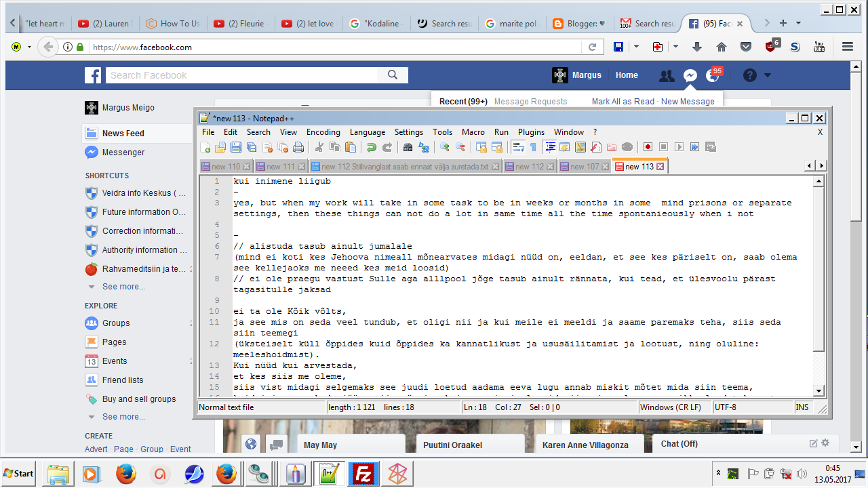Click the Find binoculars icon in Notepad++
868x488 pixels.
408,147
